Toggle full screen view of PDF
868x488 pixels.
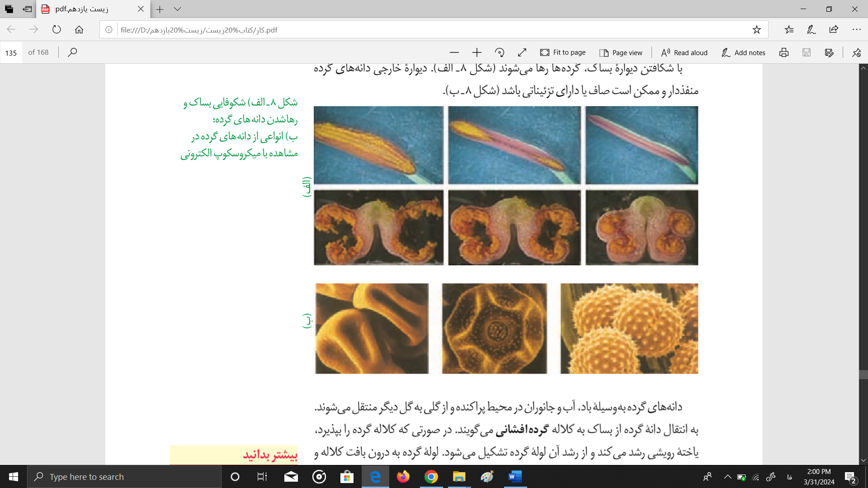[522, 52]
